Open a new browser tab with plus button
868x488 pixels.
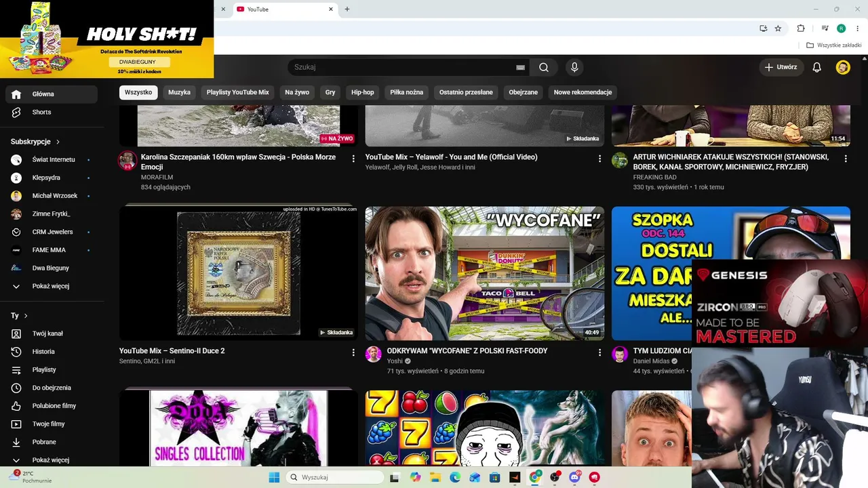pyautogui.click(x=347, y=9)
